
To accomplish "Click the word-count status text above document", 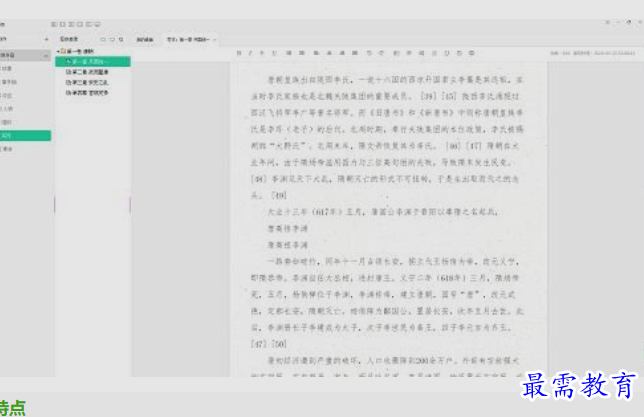I will click(561, 53).
